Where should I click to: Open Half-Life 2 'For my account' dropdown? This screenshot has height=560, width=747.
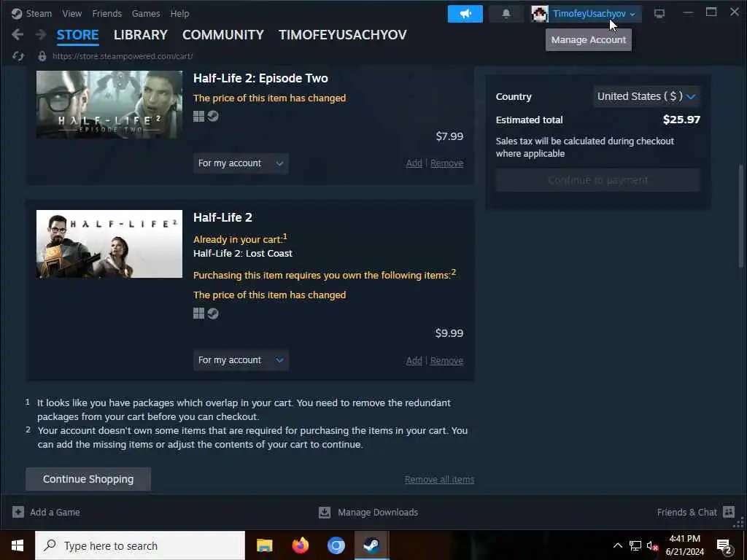pos(241,360)
